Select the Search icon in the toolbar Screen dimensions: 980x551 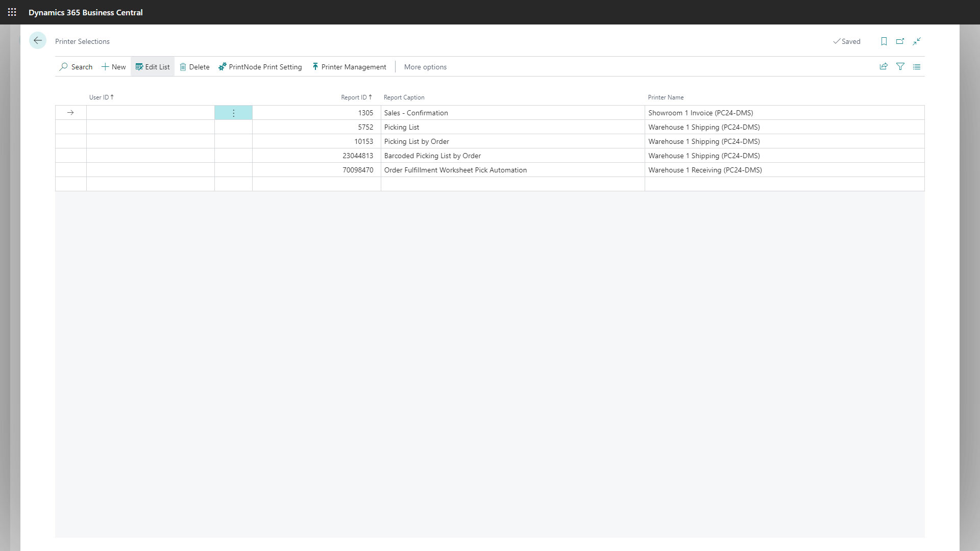point(76,67)
